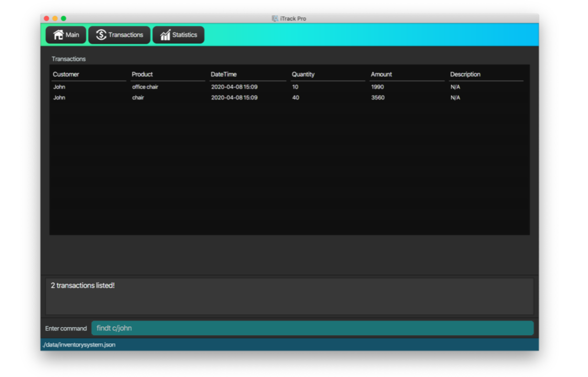
Task: Click the 'Transactions' panel heading
Action: [x=69, y=59]
